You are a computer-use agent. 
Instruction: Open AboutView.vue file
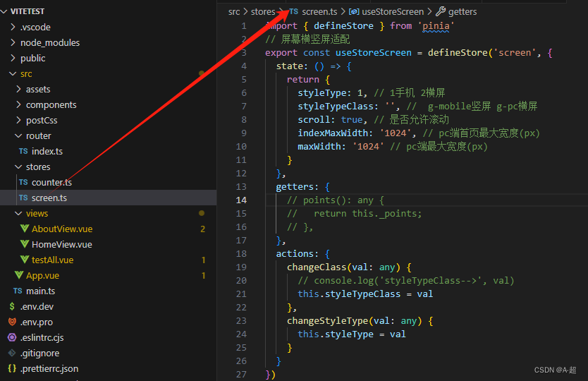pos(62,229)
